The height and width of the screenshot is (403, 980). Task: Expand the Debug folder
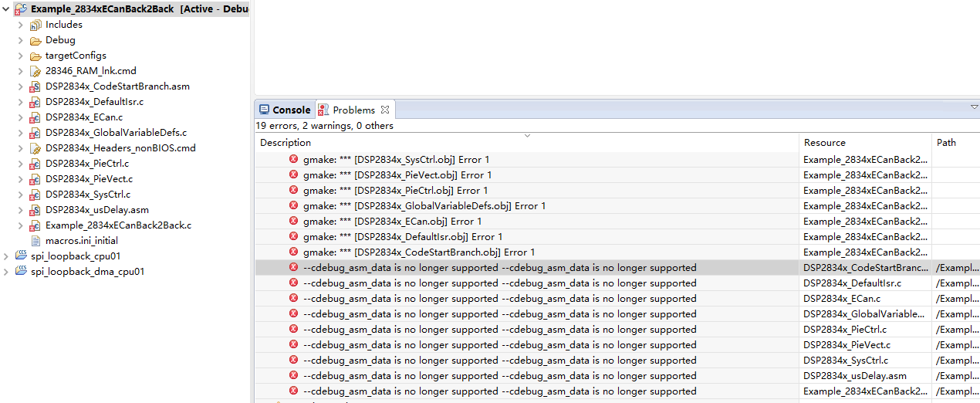[x=20, y=40]
